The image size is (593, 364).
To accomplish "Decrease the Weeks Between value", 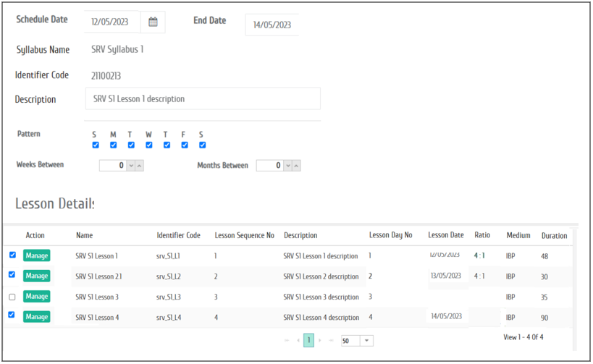I will pyautogui.click(x=130, y=166).
